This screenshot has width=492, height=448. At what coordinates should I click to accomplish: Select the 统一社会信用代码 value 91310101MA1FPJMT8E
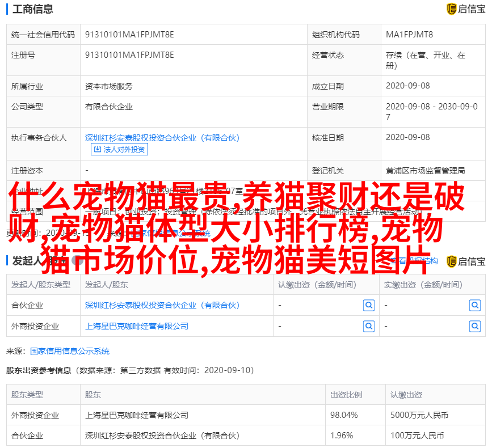pos(129,35)
